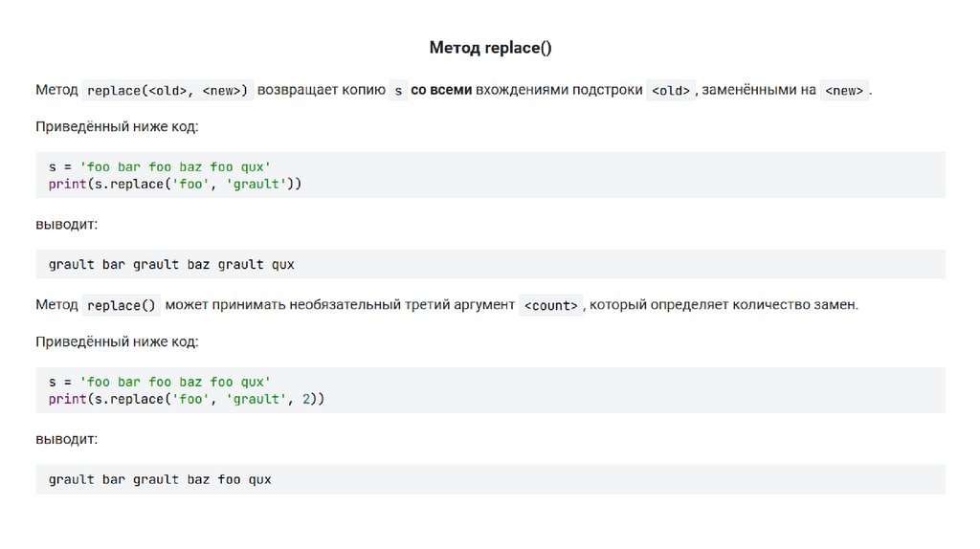
Task: Click the inline code "<old>" after "подстроки"
Action: tap(670, 91)
